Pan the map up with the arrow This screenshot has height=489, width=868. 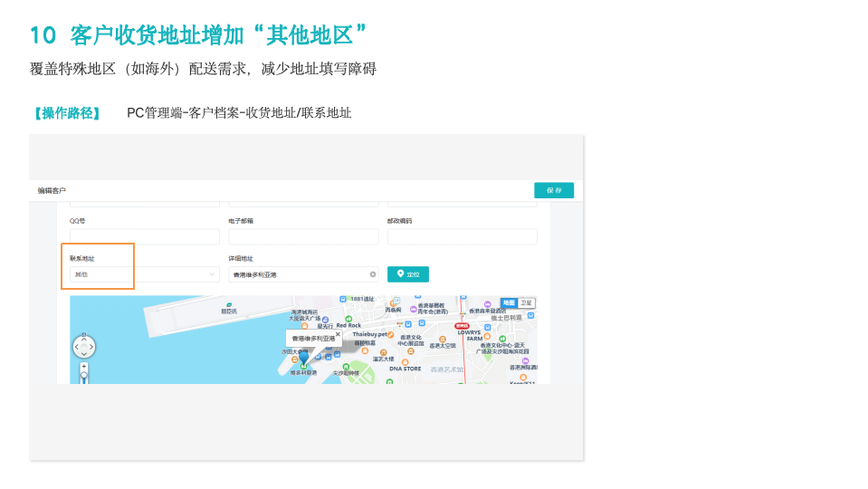click(84, 339)
